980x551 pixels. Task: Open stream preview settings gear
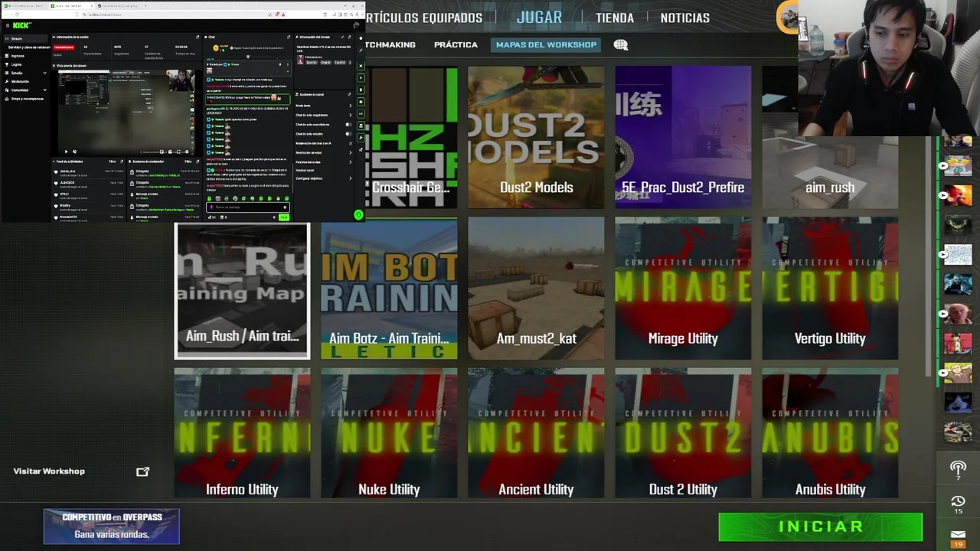187,152
